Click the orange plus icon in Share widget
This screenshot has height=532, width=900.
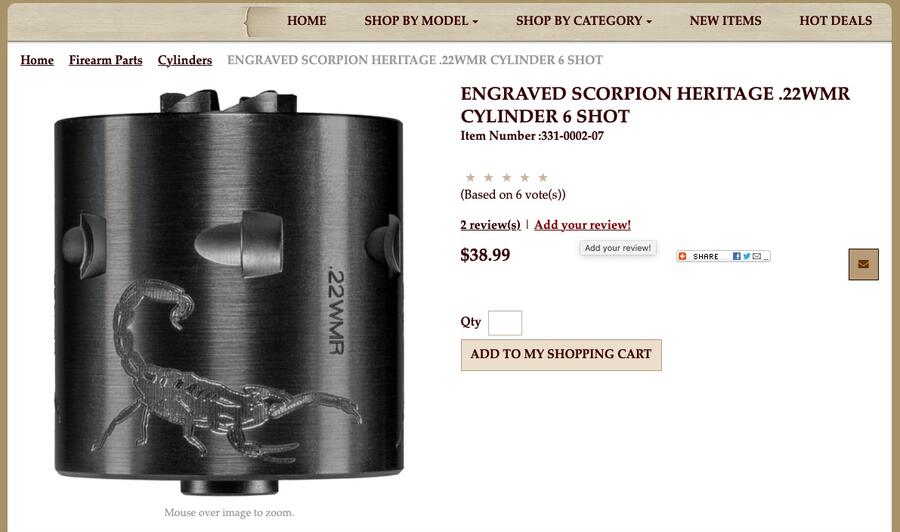point(682,256)
